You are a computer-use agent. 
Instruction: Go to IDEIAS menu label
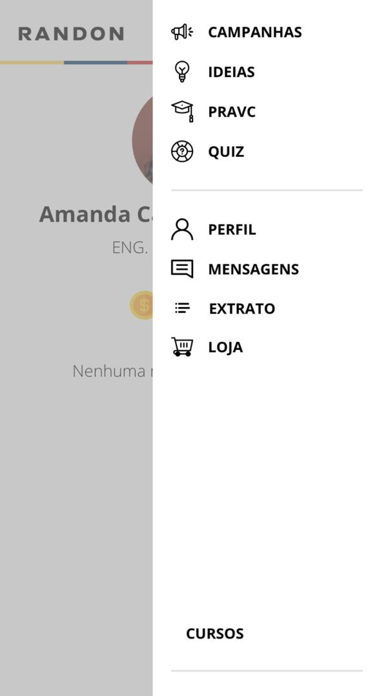pos(231,72)
